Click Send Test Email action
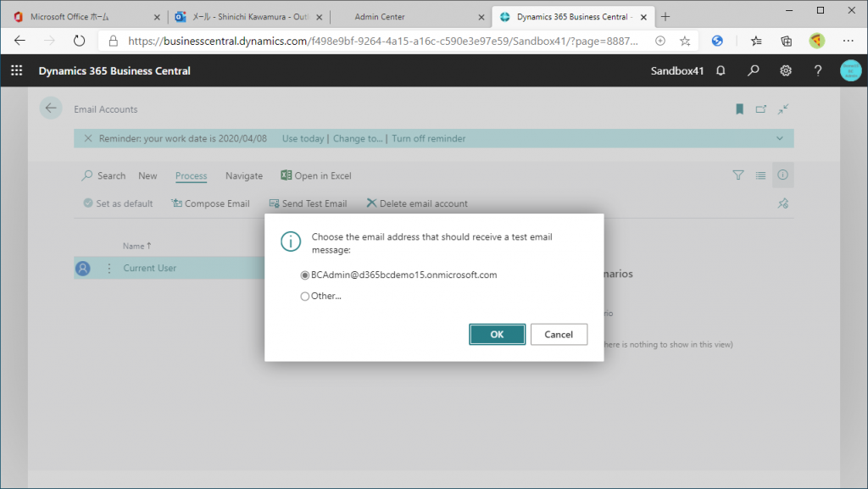868x489 pixels. click(308, 203)
